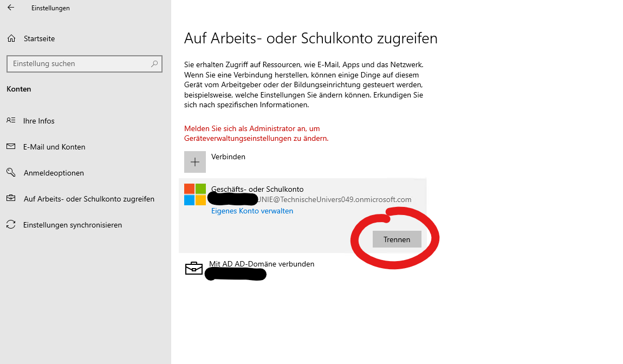Click the sync arrows icon in the sidebar

coord(11,225)
